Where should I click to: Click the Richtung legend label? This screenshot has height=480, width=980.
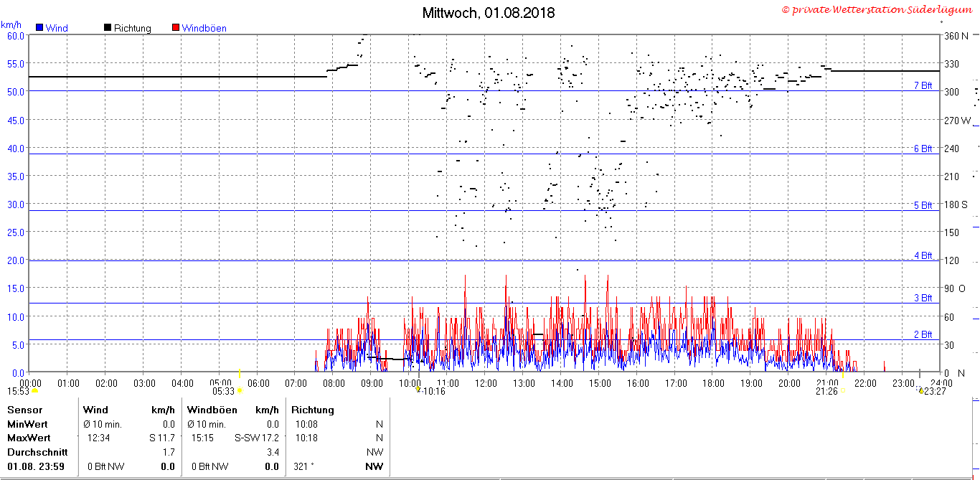point(133,28)
